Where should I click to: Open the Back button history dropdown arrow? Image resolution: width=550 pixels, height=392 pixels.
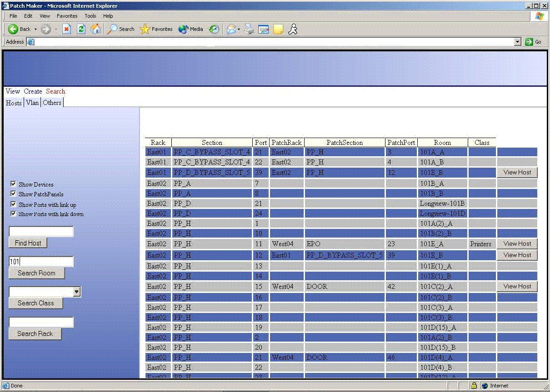(x=35, y=29)
